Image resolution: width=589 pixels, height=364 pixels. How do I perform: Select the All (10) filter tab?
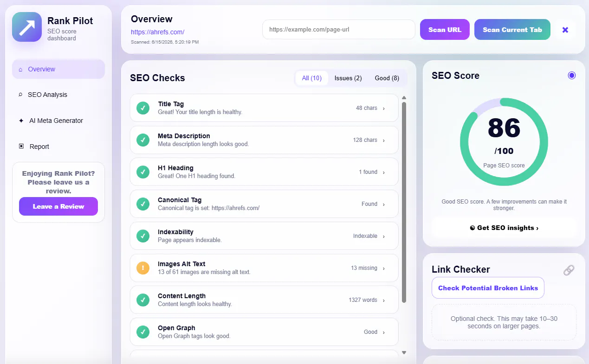[312, 78]
